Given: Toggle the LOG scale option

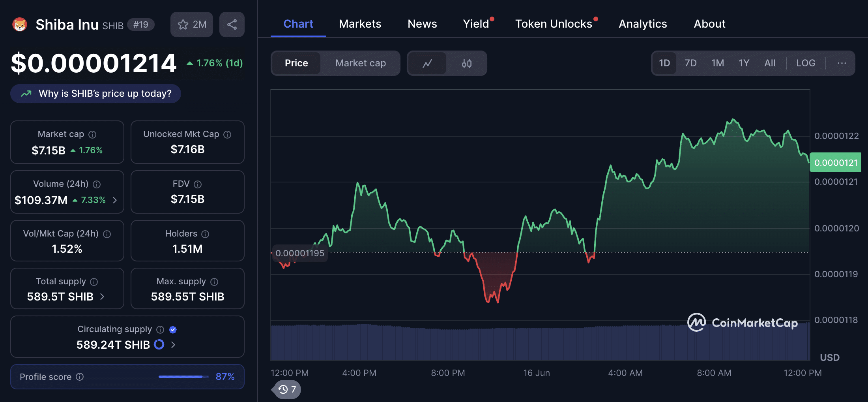Looking at the screenshot, I should [x=805, y=63].
